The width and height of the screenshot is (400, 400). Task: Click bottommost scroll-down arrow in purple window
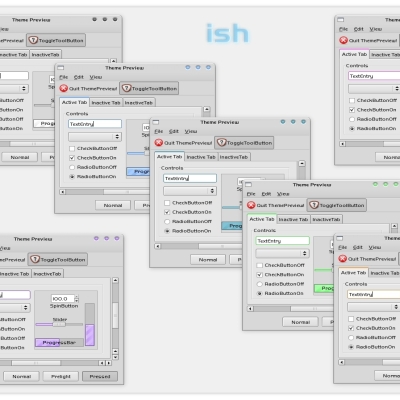click(115, 357)
